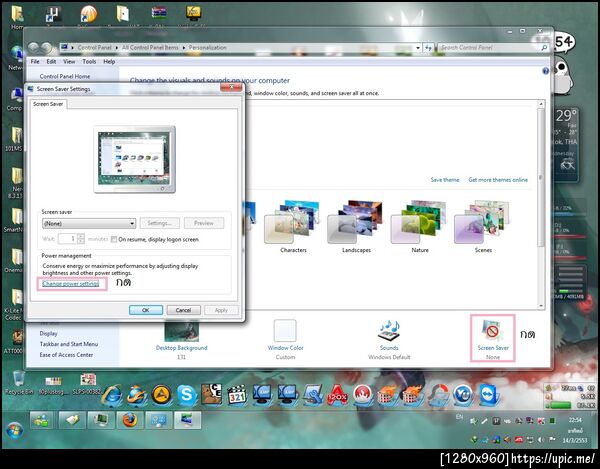Screen dimensions: 600x469
Task: Click the Action Center flag tray icon
Action: [x=551, y=440]
